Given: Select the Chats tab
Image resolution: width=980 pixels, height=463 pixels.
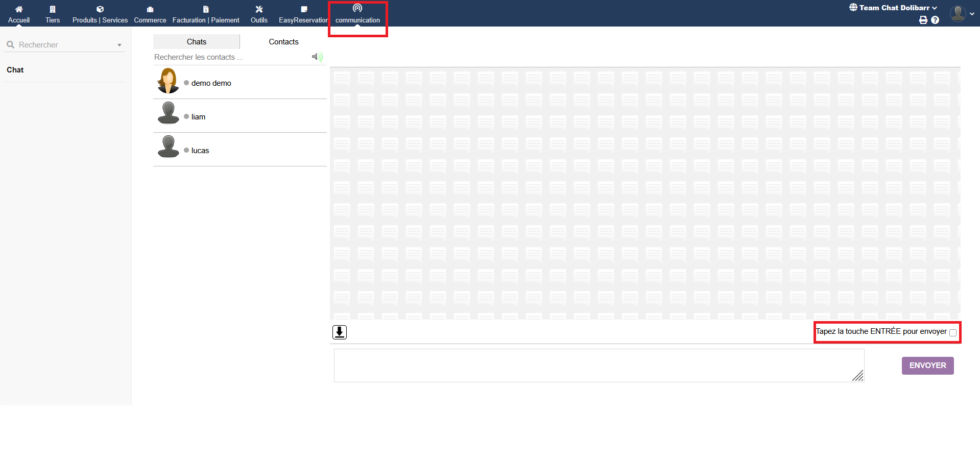Looking at the screenshot, I should (197, 42).
